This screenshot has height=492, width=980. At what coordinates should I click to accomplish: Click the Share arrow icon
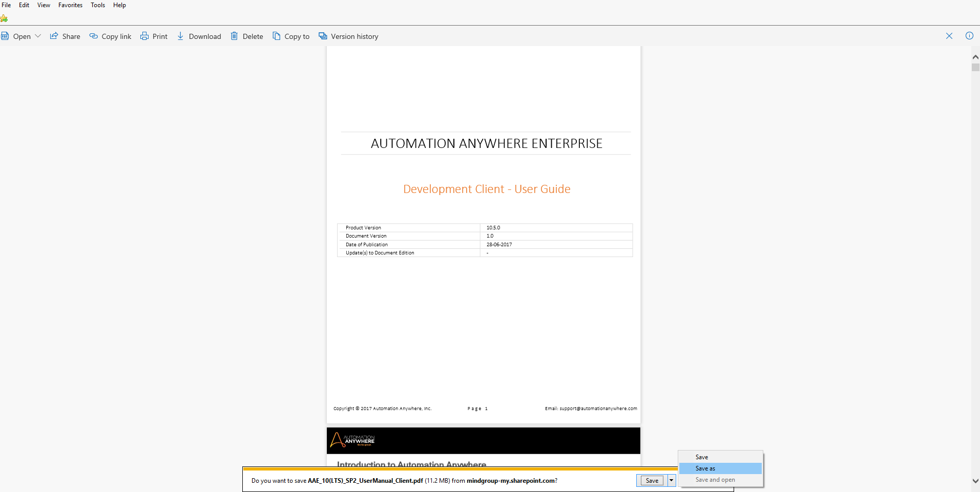click(x=54, y=36)
